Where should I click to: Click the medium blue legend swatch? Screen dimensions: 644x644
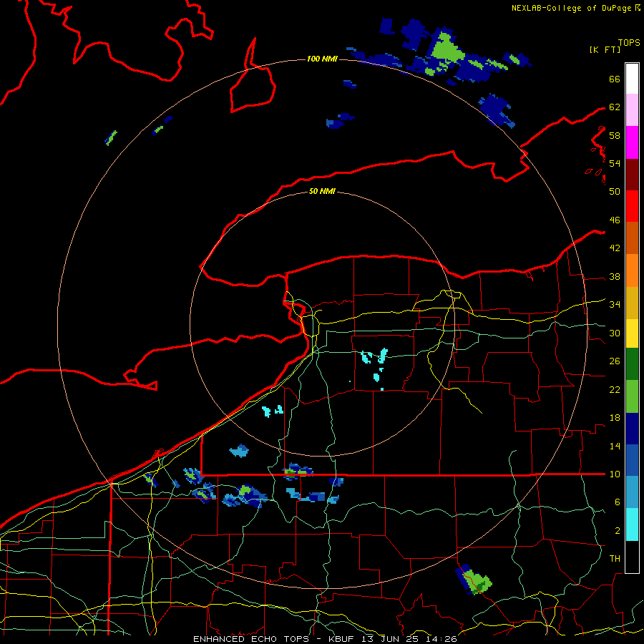[632, 460]
